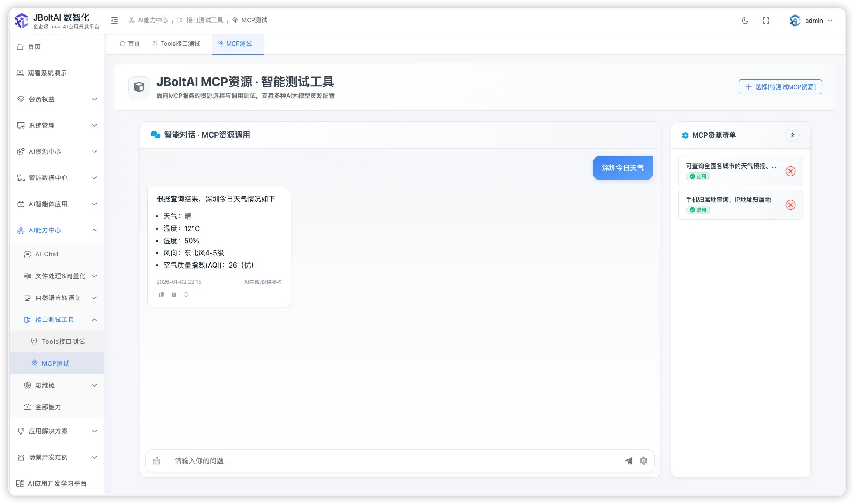The image size is (854, 504).
Task: Switch to the 首页 tab
Action: click(x=129, y=44)
